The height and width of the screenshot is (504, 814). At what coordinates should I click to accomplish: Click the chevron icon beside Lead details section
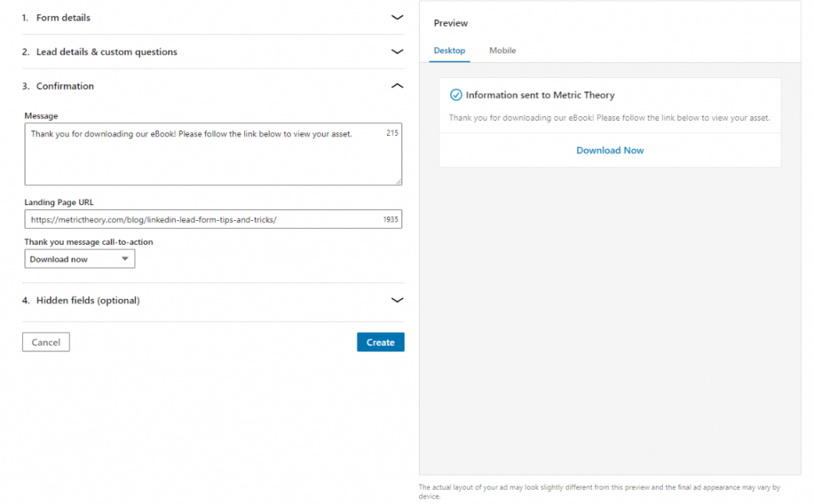[x=397, y=51]
